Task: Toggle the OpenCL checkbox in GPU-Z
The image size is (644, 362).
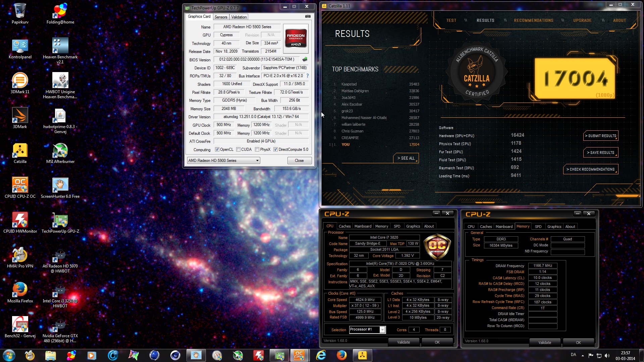Action: 217,149
